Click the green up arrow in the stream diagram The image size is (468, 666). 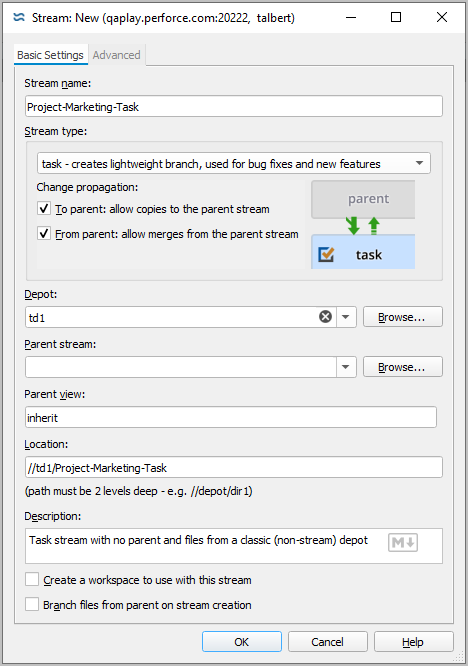point(374,226)
